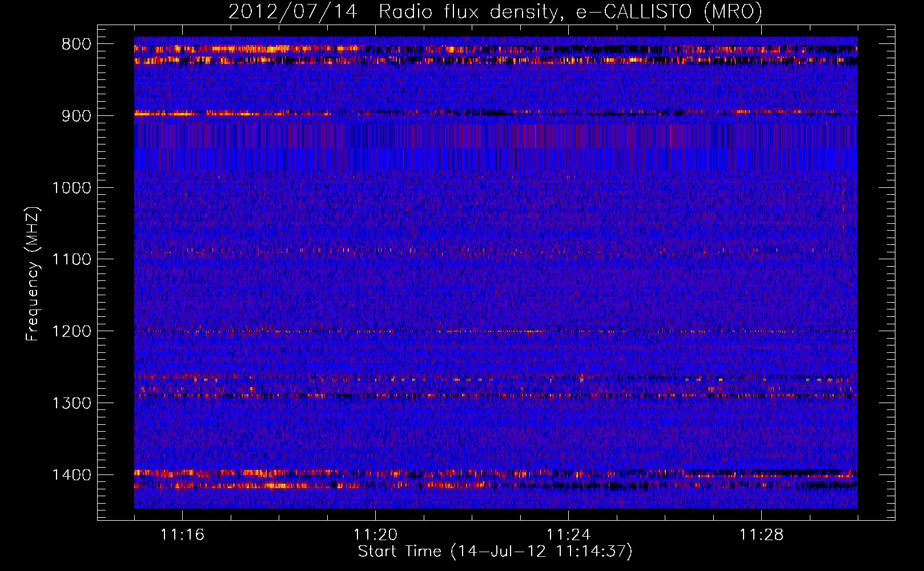Select the 1100 frequency axis label
Viewport: 924px width, 571px height.
point(71,260)
